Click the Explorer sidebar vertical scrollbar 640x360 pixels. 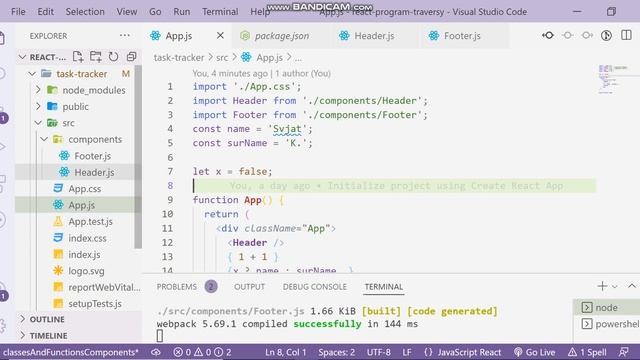pyautogui.click(x=138, y=157)
